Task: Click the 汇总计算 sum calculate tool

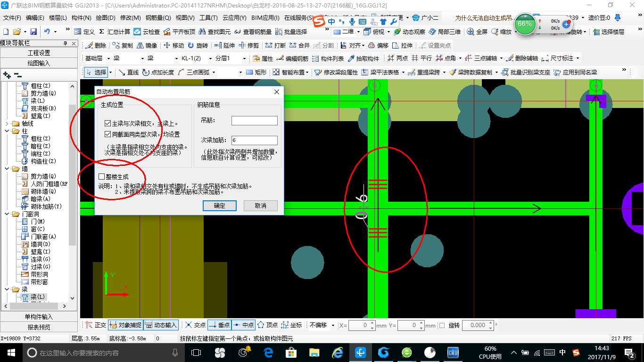Action: pyautogui.click(x=115, y=32)
